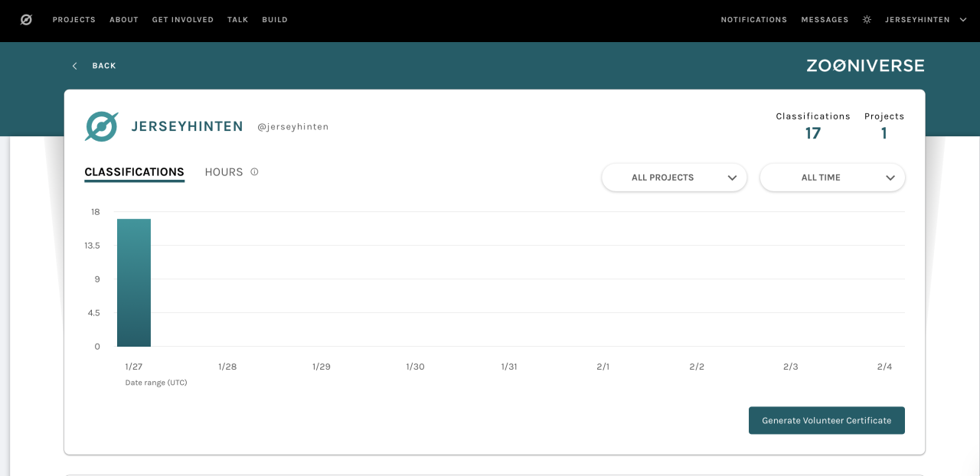Click the 1/31 date axis label
This screenshot has width=980, height=476.
[x=509, y=367]
